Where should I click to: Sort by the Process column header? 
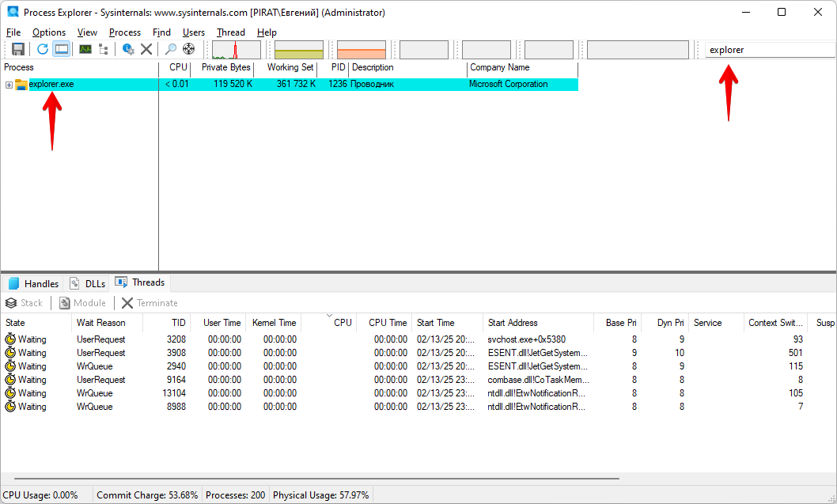tap(80, 68)
